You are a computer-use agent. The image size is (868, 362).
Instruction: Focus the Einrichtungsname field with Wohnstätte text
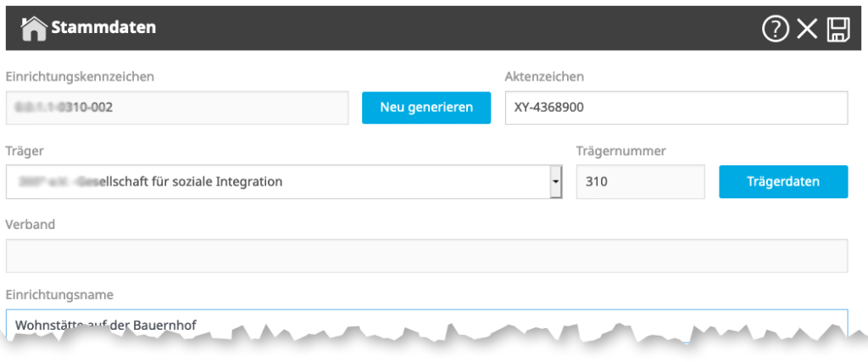coord(426,323)
